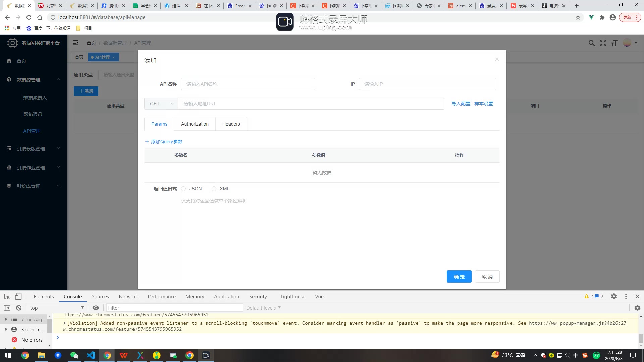Screen dimensions: 644x362
Task: Click 添加Query参数 link
Action: pos(164,142)
